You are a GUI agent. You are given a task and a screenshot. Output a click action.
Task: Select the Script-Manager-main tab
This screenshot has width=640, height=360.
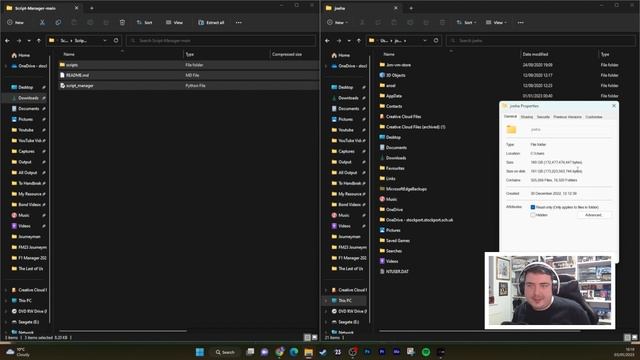click(x=41, y=8)
